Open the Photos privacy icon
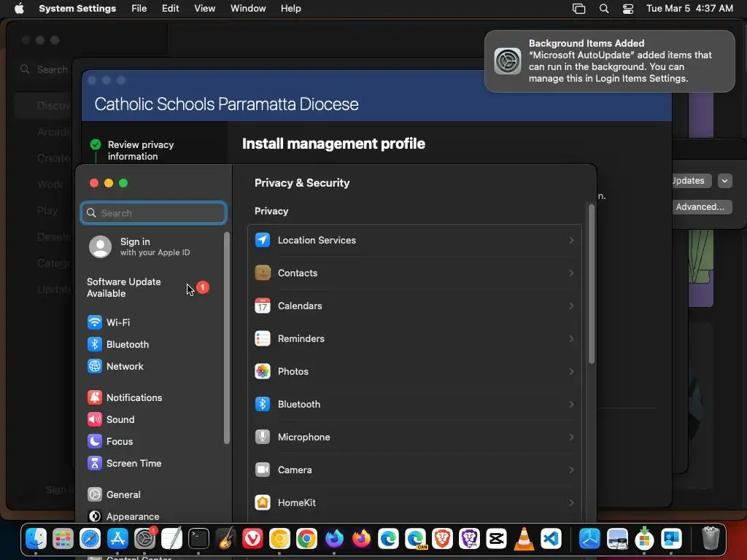Screen dimensions: 747x560 tap(263, 371)
